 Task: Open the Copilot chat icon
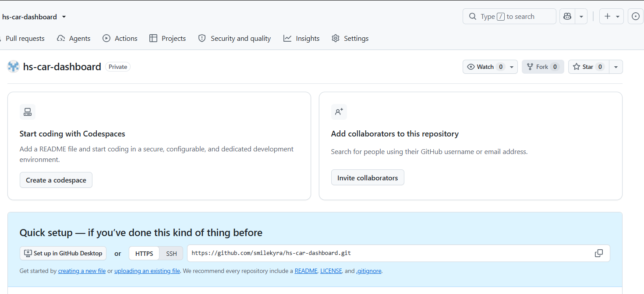click(x=567, y=17)
